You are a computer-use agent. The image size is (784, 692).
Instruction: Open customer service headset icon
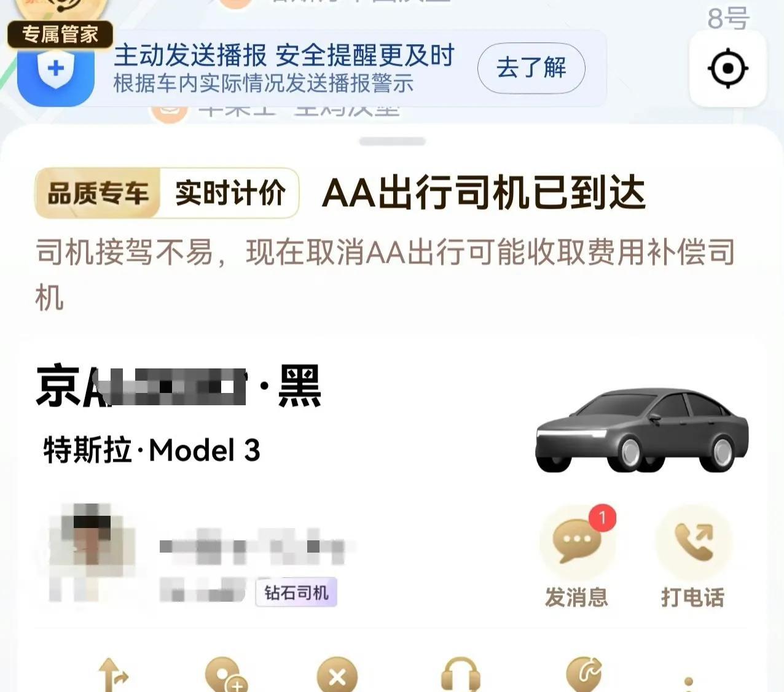pos(461,675)
